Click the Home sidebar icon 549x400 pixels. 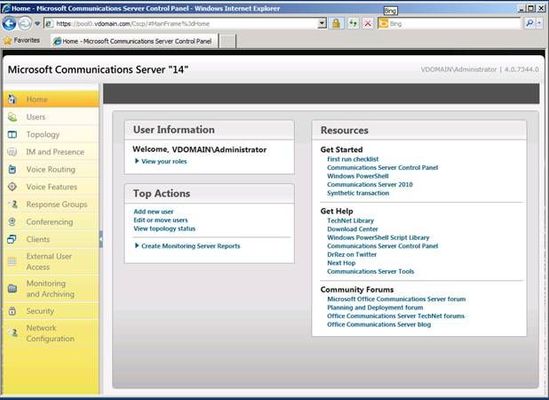point(12,99)
